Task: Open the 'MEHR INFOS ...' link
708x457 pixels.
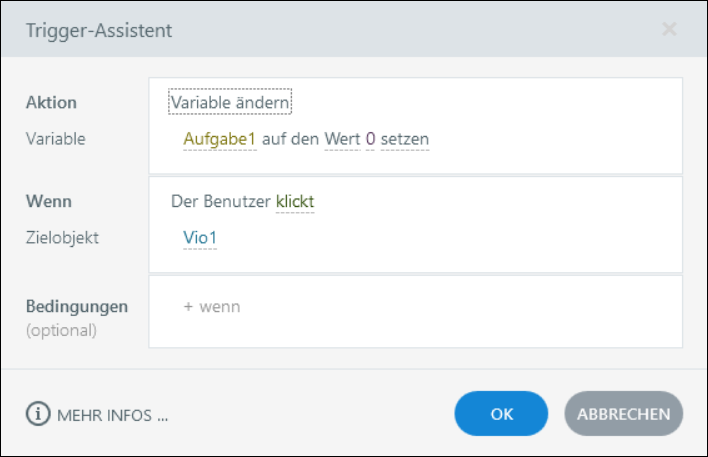Action: (x=112, y=416)
